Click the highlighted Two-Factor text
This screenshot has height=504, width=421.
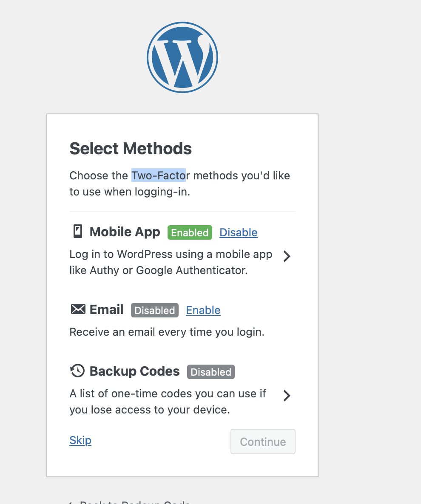coord(159,176)
